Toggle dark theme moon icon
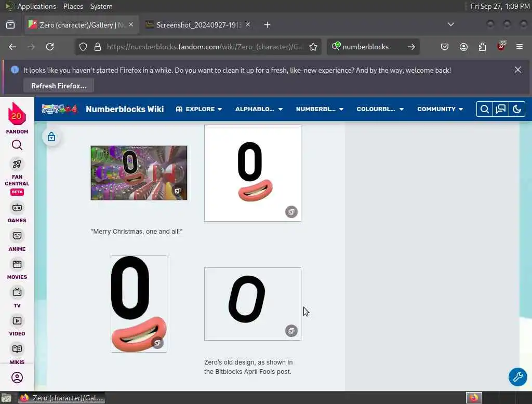 [517, 109]
